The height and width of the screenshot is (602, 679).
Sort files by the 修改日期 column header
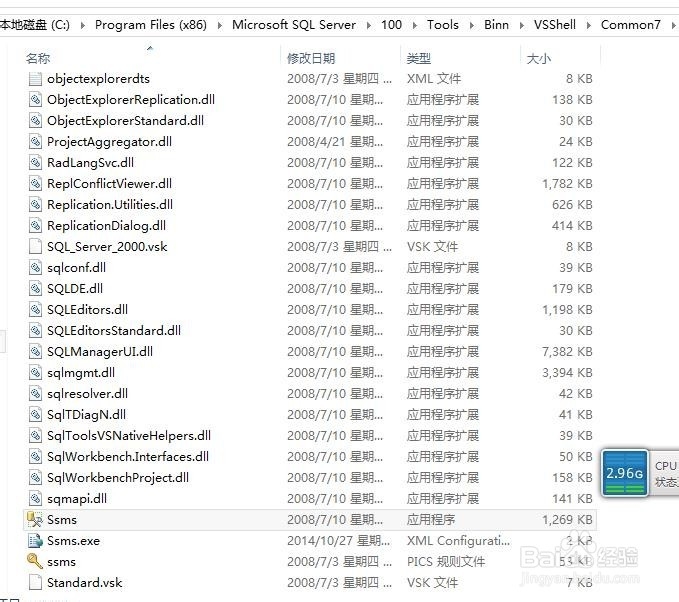pos(311,58)
